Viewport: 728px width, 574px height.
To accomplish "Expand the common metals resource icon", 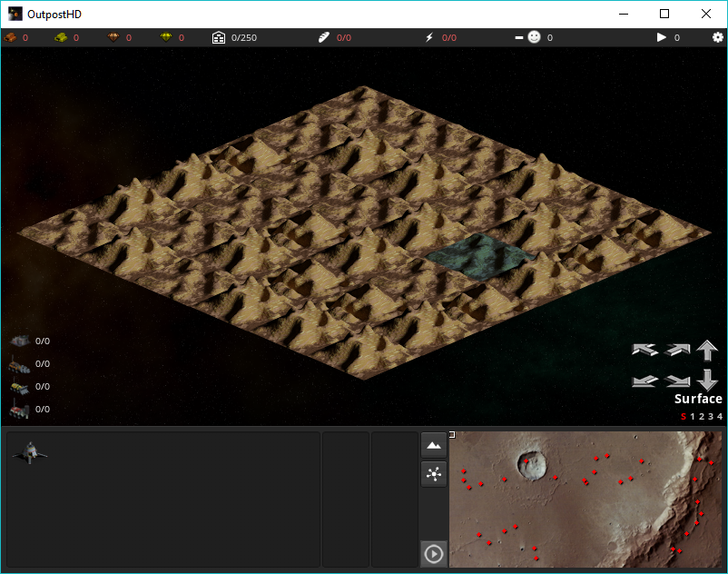I will pos(11,37).
